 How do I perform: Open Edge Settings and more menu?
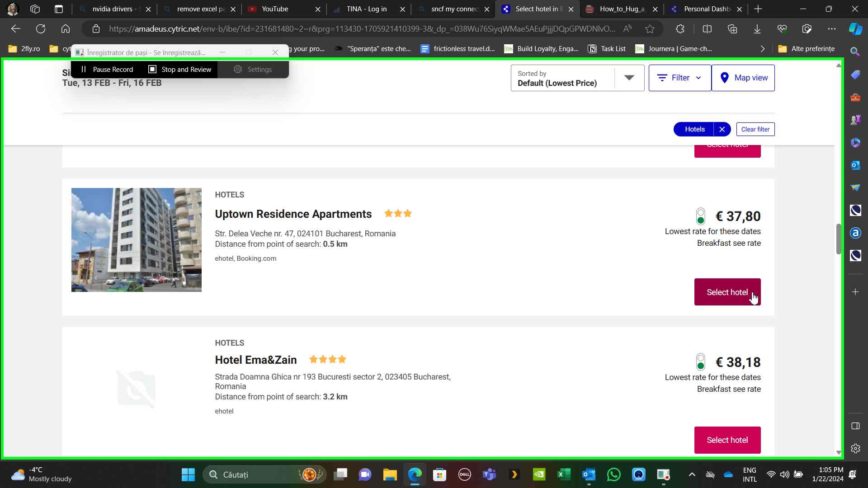832,29
